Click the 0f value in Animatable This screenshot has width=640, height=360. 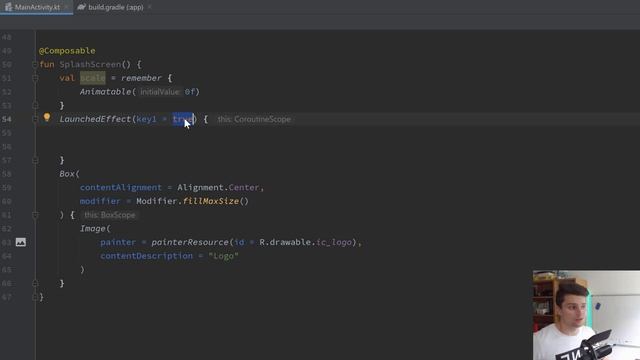coord(189,92)
